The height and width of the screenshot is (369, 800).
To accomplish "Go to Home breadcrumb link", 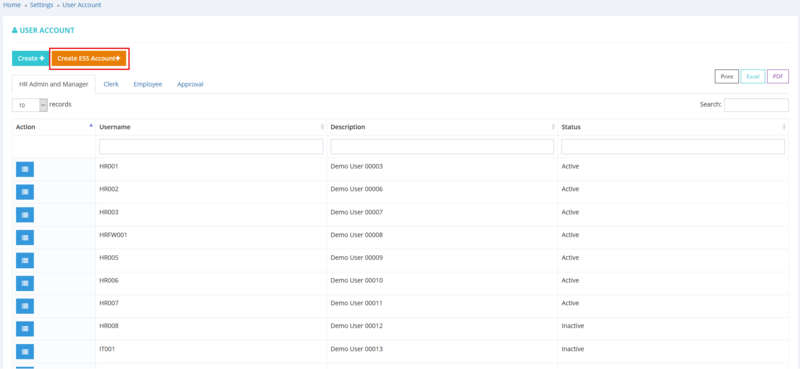I will click(x=12, y=5).
